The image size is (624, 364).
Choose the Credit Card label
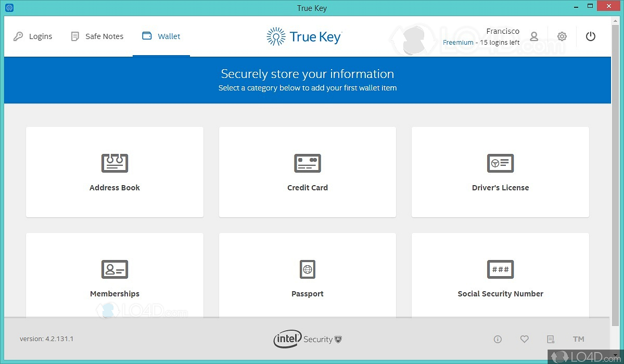(x=308, y=188)
